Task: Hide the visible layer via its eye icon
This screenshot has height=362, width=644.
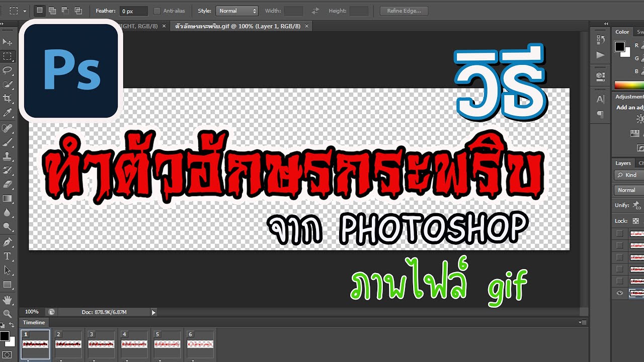Action: [620, 293]
